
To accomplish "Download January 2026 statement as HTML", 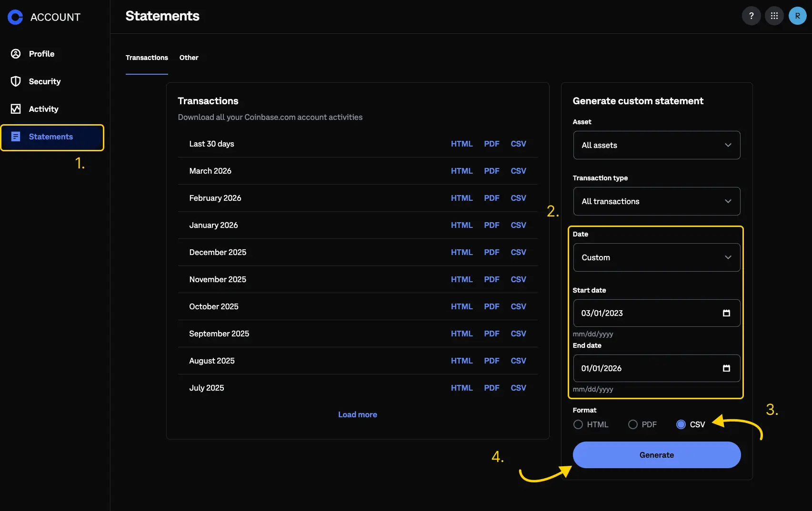I will 462,225.
